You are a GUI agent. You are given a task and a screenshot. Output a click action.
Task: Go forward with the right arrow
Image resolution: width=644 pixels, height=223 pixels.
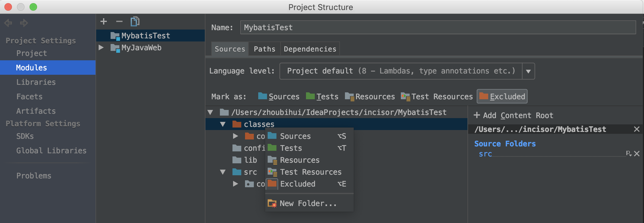click(24, 23)
